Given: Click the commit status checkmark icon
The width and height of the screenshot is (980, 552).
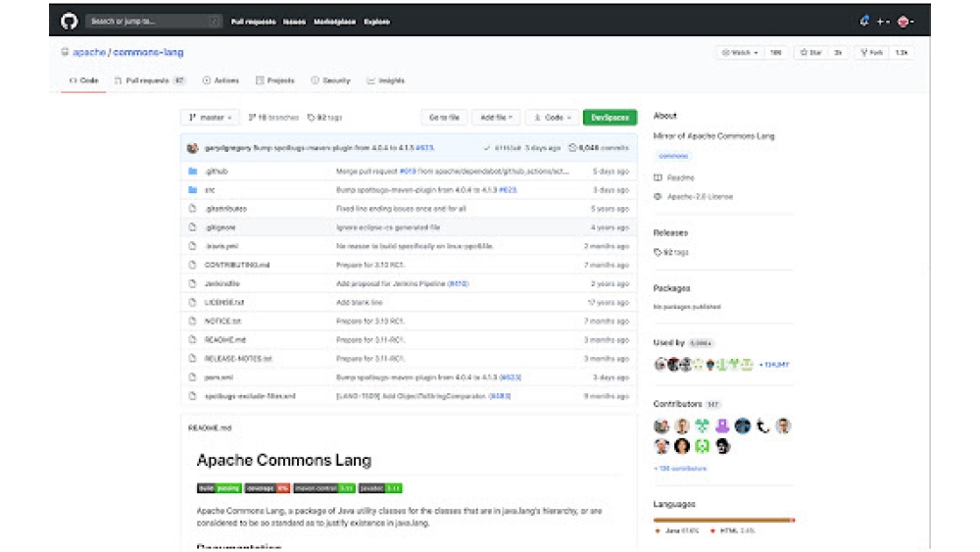Looking at the screenshot, I should (487, 148).
